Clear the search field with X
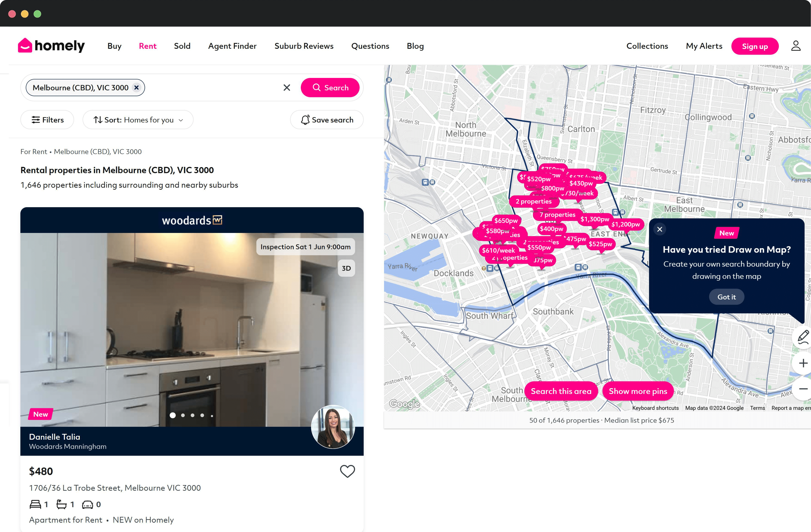Image resolution: width=811 pixels, height=532 pixels. [287, 88]
